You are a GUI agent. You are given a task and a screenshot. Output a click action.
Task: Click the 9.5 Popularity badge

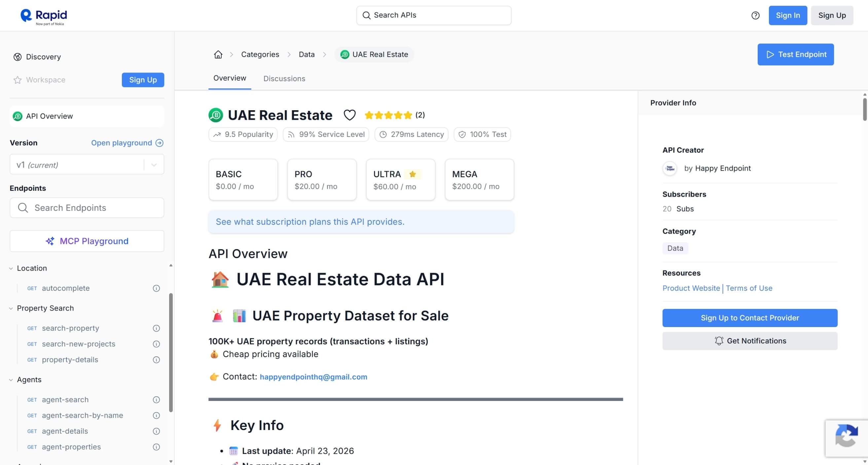point(243,135)
